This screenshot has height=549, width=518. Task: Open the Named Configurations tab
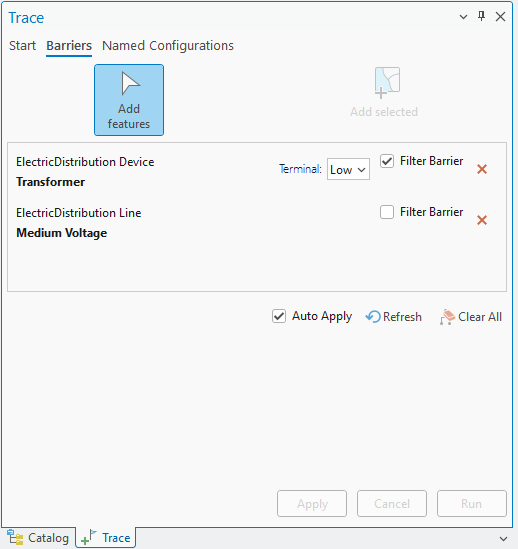click(x=168, y=46)
